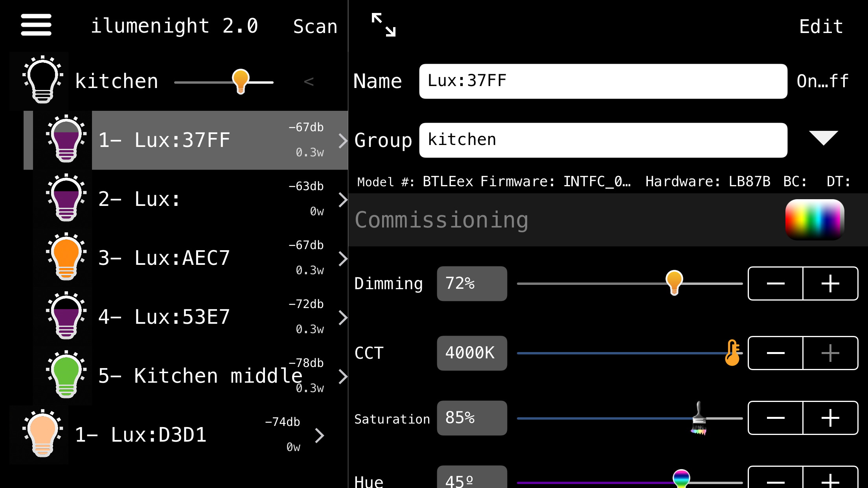Image resolution: width=868 pixels, height=488 pixels.
Task: Open details chevron for 1- Lux:37FF
Action: pos(343,141)
